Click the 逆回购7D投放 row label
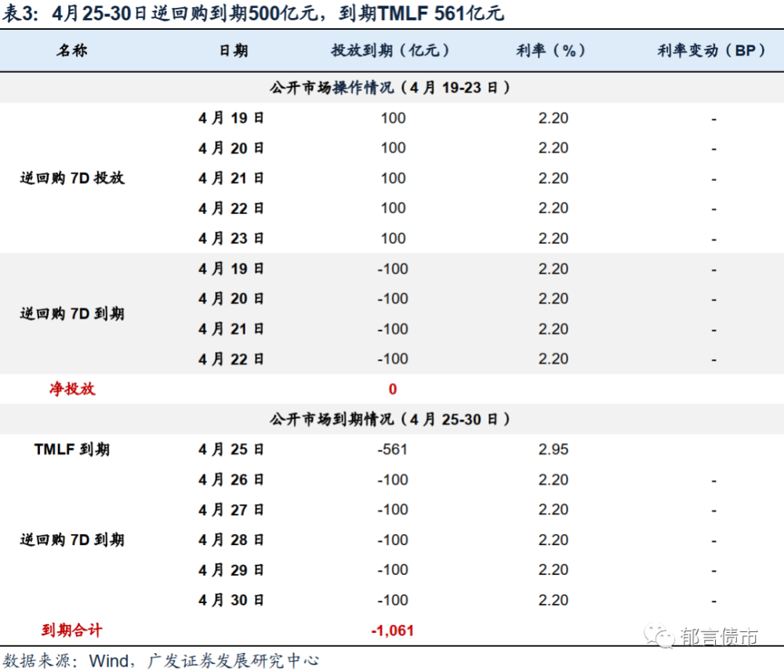This screenshot has width=784, height=672. 72,178
